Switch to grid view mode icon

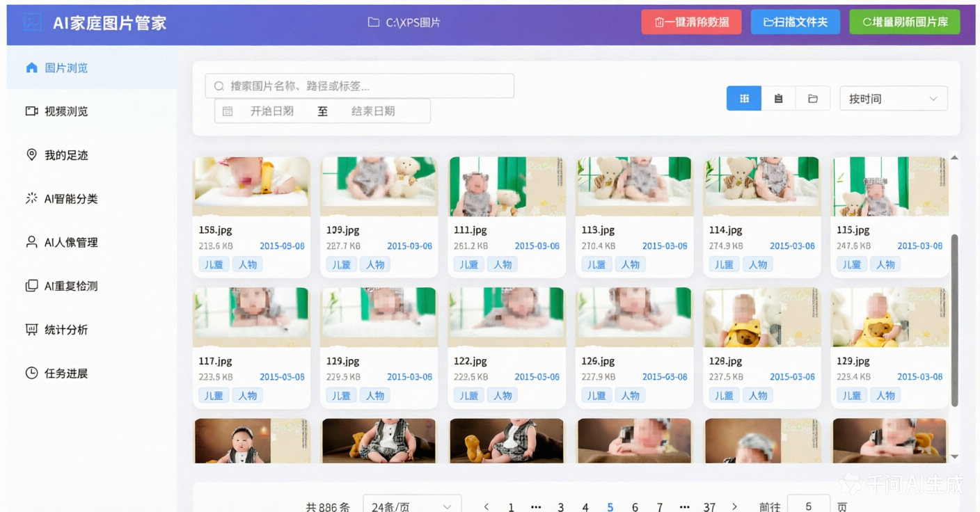coord(744,98)
